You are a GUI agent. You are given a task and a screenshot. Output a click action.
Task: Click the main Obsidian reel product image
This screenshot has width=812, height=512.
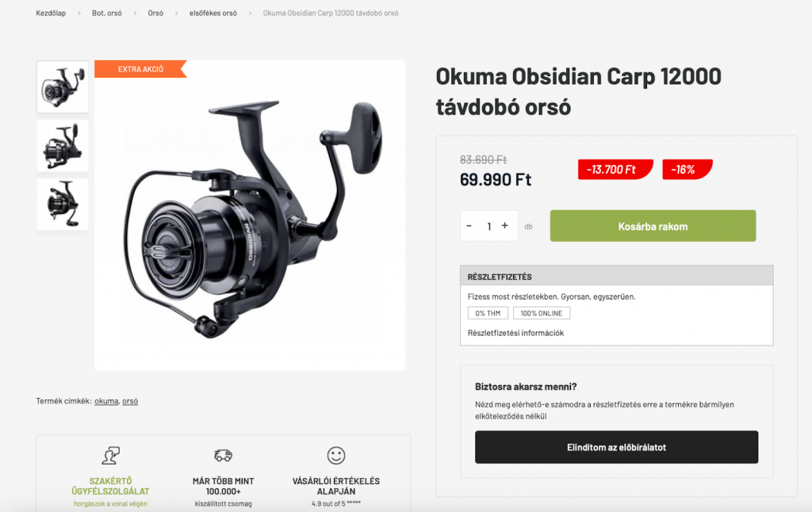[250, 216]
